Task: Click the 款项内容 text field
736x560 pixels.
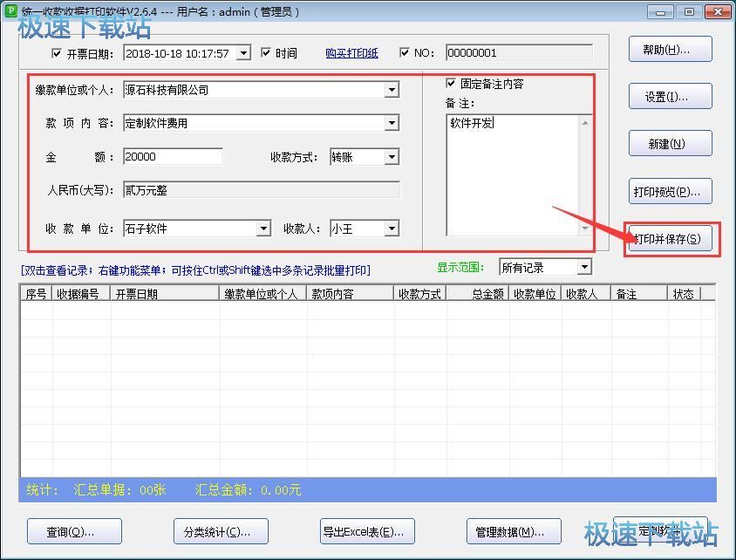Action: tap(255, 123)
